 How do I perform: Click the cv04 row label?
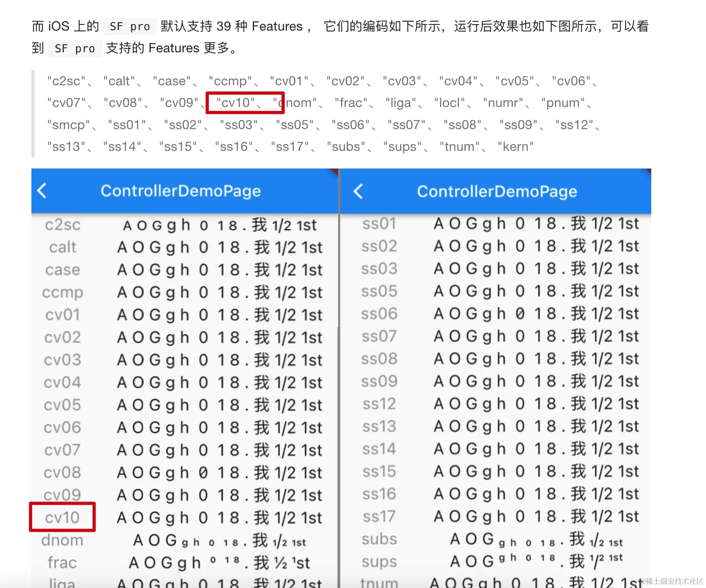tap(63, 382)
